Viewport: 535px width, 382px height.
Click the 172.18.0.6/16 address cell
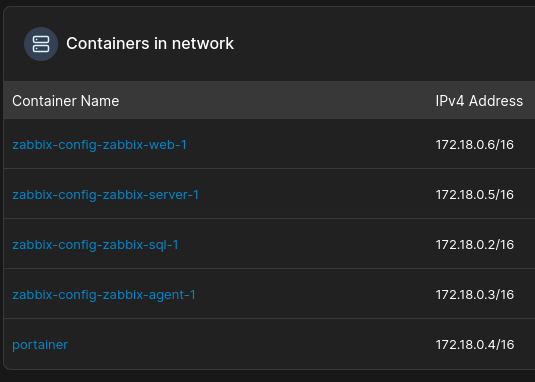(x=475, y=145)
